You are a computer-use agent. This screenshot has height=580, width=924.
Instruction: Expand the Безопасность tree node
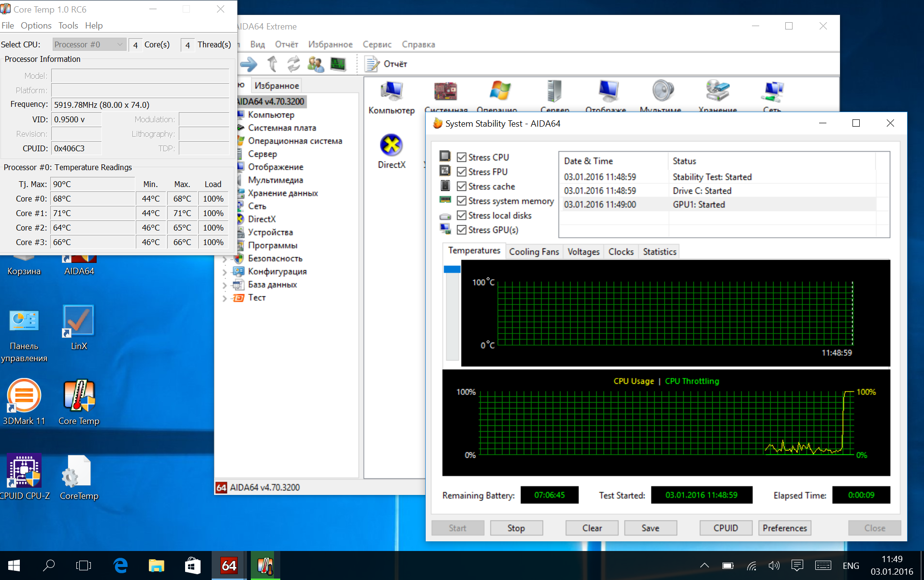click(x=225, y=259)
